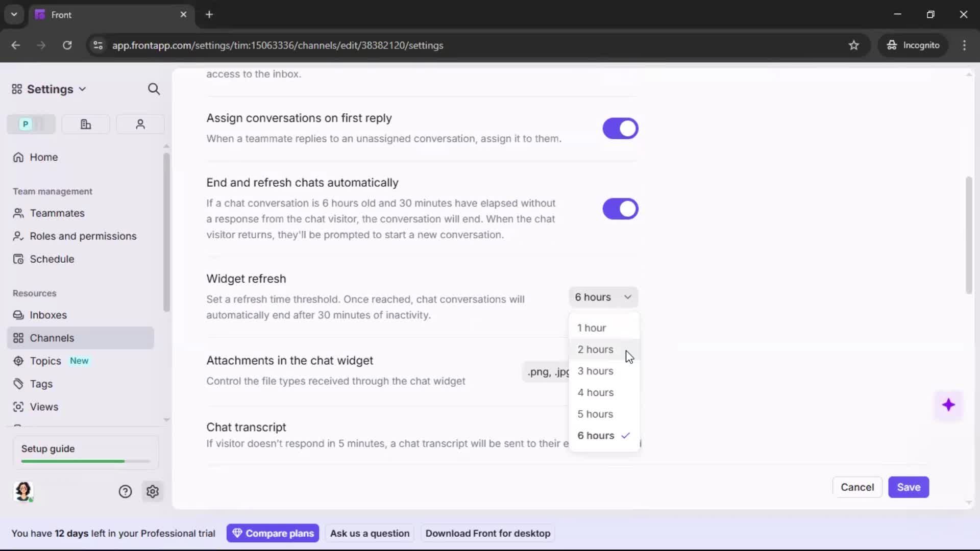Click the Compare plans button
Screen dimensions: 980x551
[273, 533]
